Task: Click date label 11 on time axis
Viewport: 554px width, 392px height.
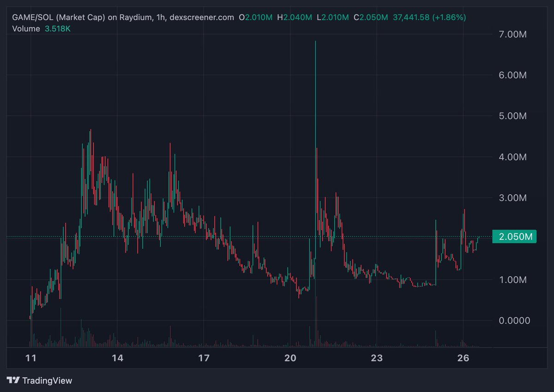Action: click(30, 358)
